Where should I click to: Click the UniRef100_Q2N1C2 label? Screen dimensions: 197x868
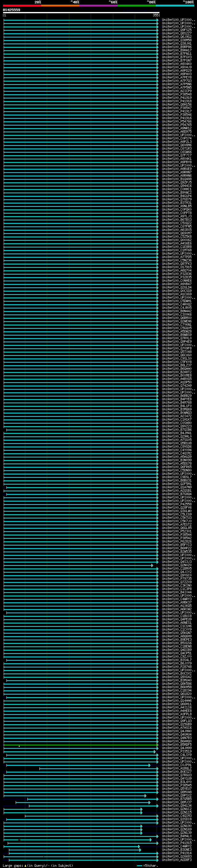point(177,809)
